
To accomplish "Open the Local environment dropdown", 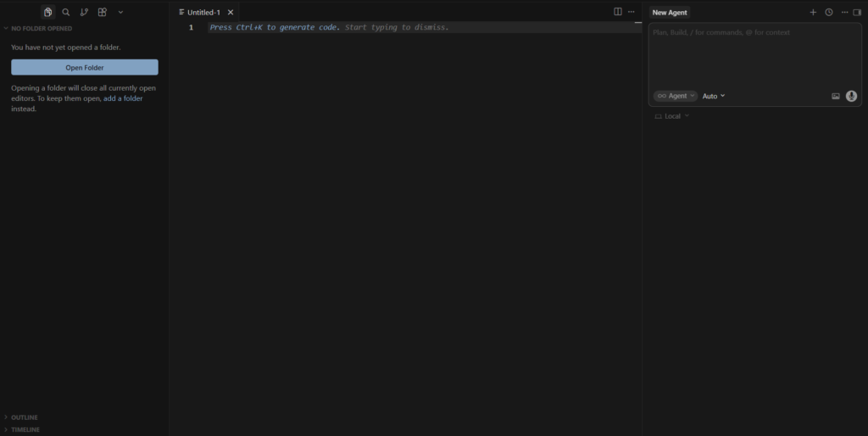I will click(672, 116).
